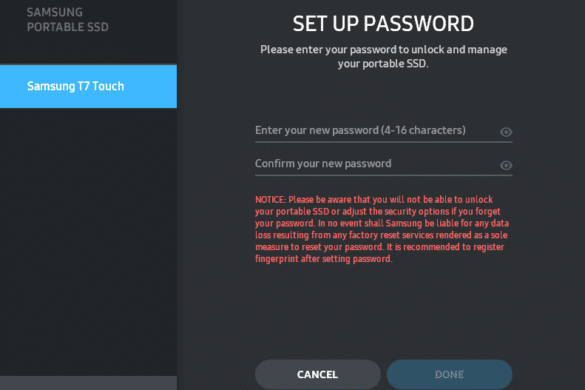Open the highlighted T7 Touch device entry
This screenshot has width=585, height=390.
coord(88,86)
